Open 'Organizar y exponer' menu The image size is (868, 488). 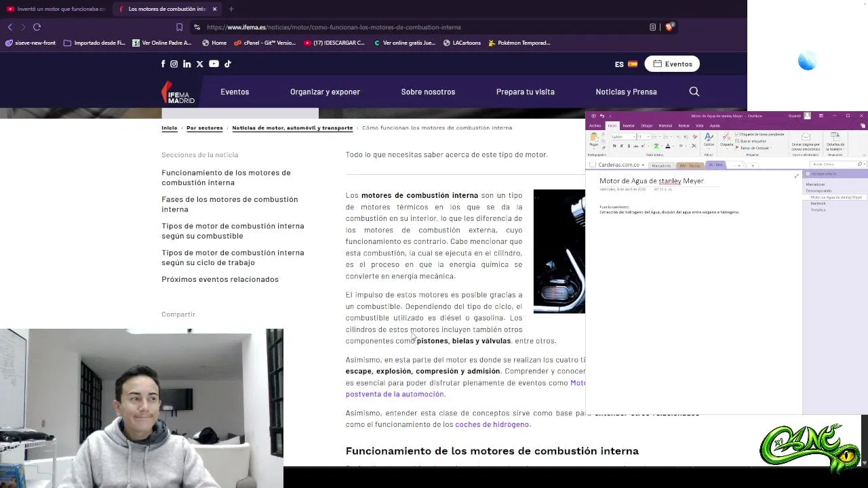[x=325, y=91]
